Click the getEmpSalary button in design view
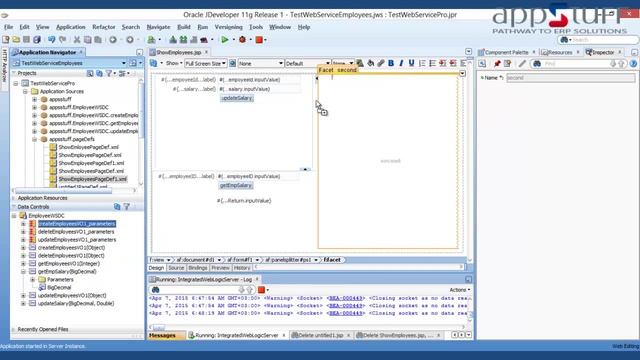 pyautogui.click(x=236, y=186)
